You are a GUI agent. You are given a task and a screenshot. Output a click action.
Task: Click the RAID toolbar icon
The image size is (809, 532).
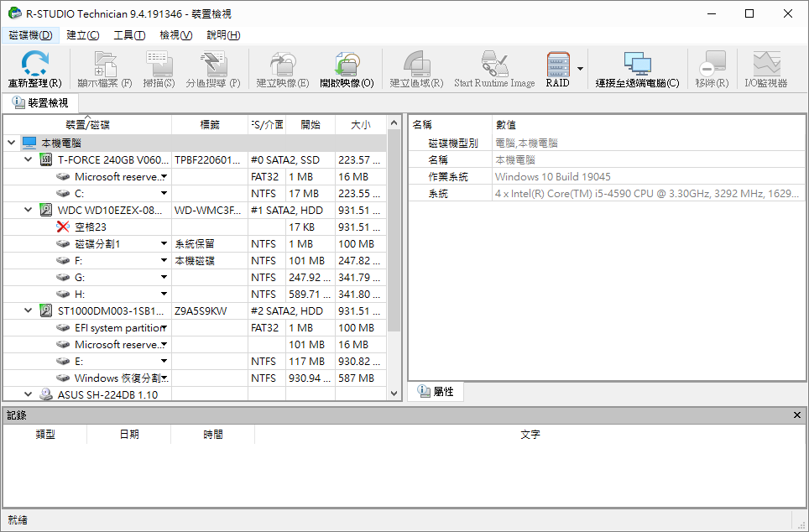[x=558, y=64]
